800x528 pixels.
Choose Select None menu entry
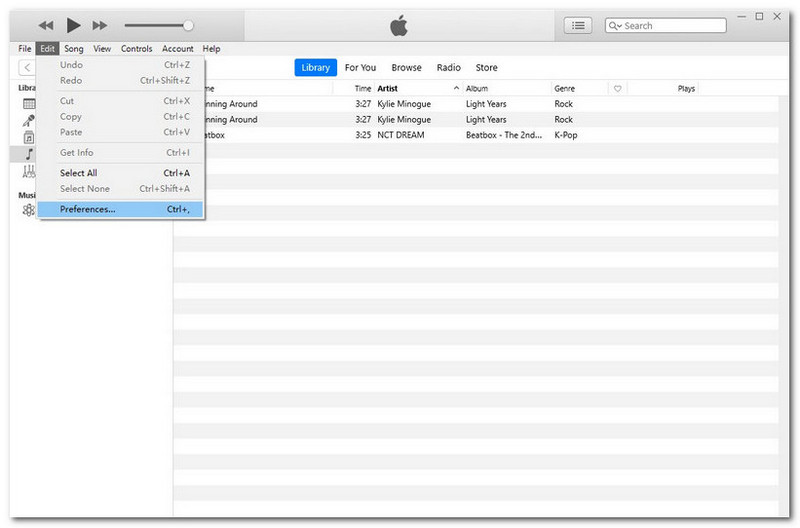[121, 189]
